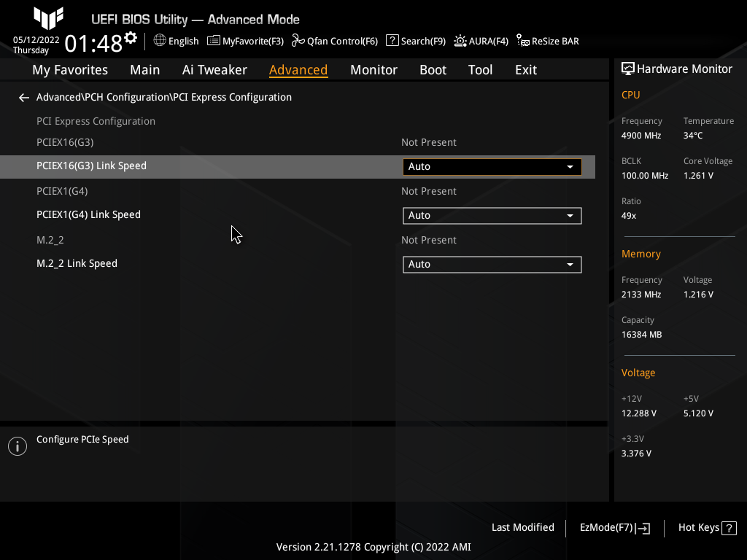747x560 pixels.
Task: Select the M.2_2 Link Speed label
Action: 77,264
